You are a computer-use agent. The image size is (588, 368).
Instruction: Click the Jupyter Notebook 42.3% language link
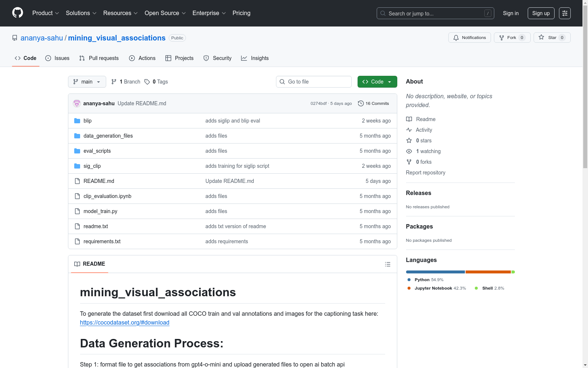437,288
